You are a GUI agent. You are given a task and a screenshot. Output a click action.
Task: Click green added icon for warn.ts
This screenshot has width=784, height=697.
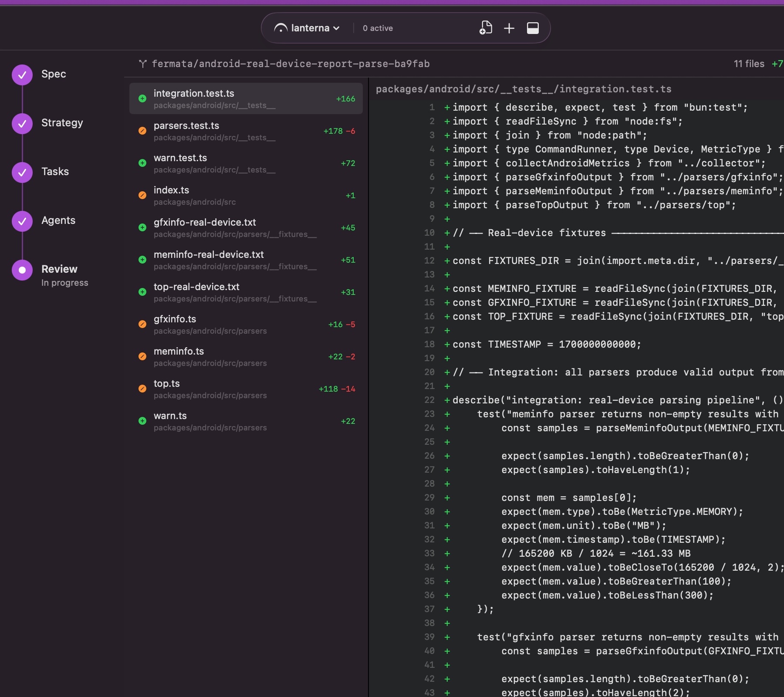(142, 421)
